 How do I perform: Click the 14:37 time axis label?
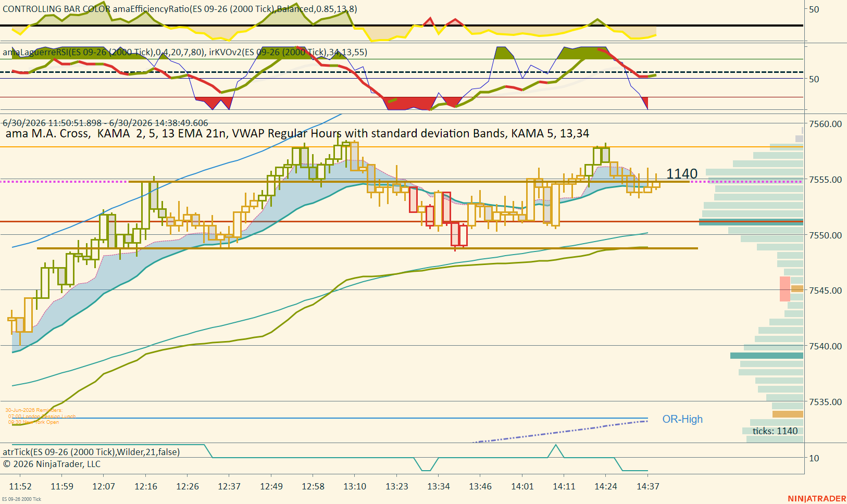point(648,486)
